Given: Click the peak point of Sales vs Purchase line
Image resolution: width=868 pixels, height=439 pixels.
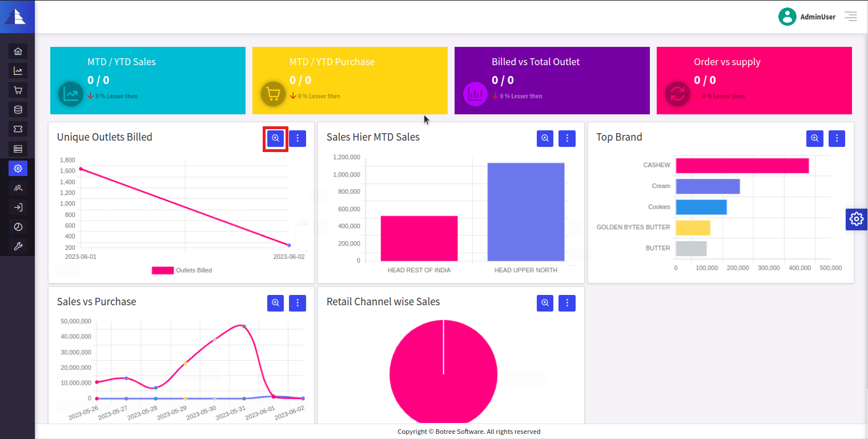Looking at the screenshot, I should point(244,326).
